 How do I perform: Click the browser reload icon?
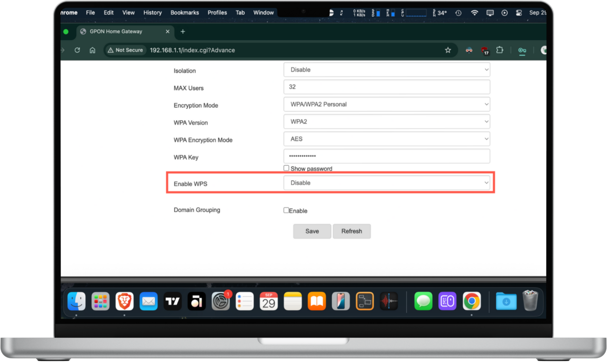click(x=77, y=50)
